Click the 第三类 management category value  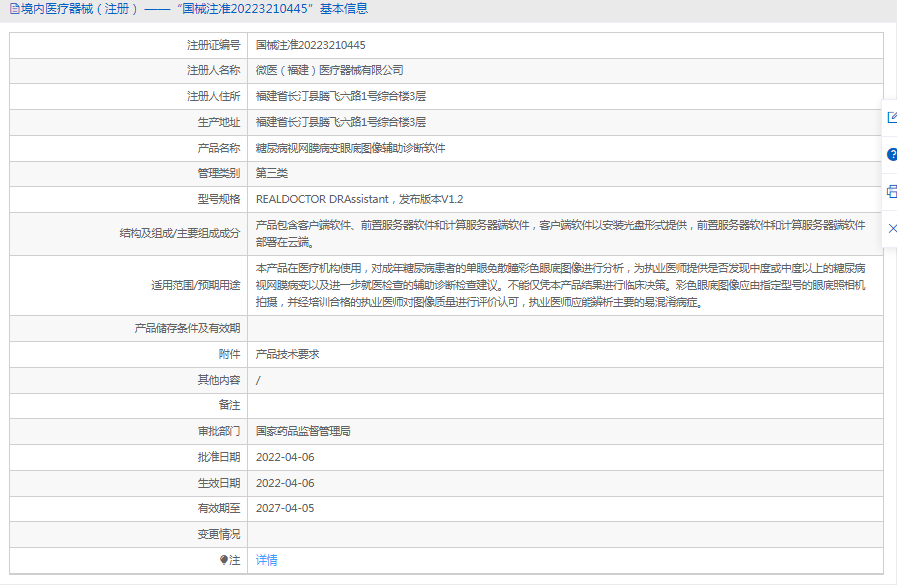[272, 173]
